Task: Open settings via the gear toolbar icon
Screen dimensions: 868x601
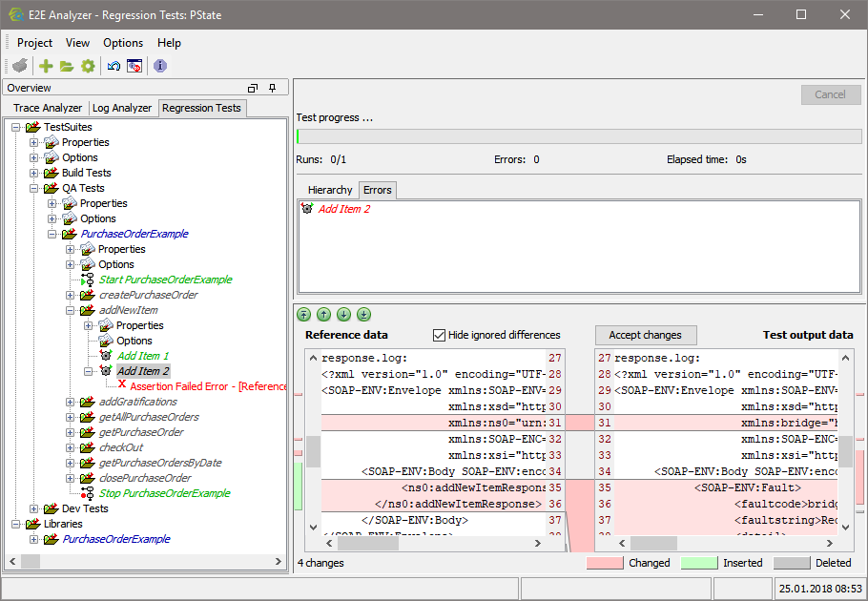Action: 88,66
